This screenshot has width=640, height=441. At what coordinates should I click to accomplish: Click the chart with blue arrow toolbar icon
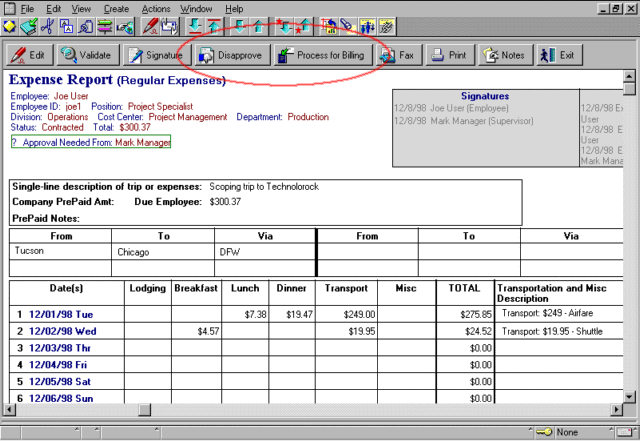click(329, 27)
